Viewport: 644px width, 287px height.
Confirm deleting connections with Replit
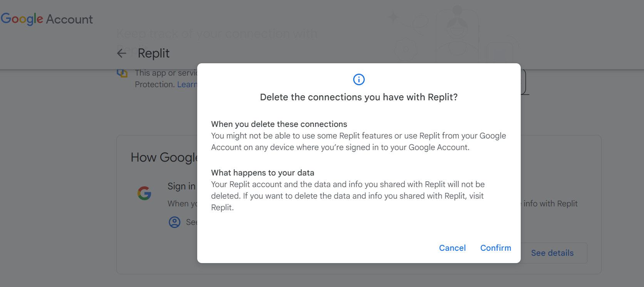click(495, 248)
